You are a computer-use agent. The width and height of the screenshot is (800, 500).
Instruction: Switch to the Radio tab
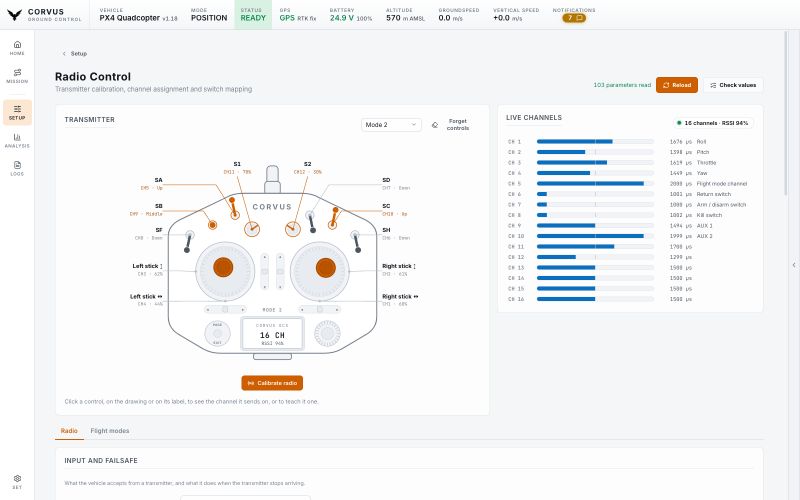[69, 431]
